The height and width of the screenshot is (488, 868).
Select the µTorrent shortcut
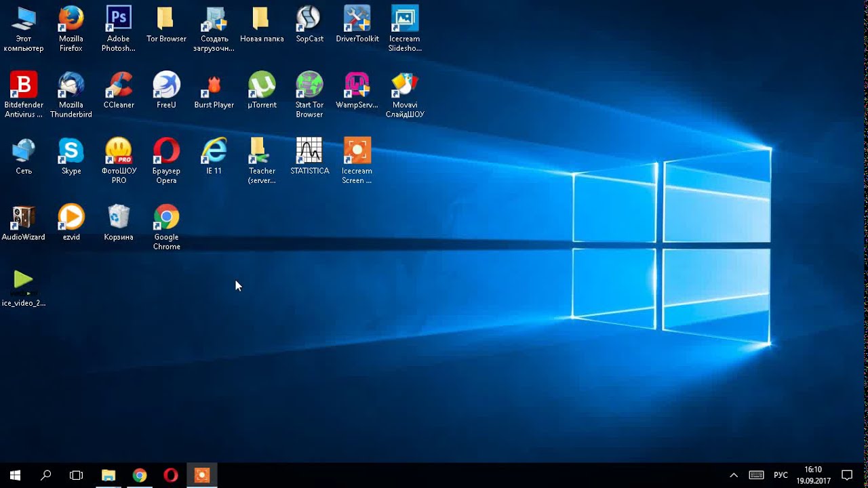[262, 91]
